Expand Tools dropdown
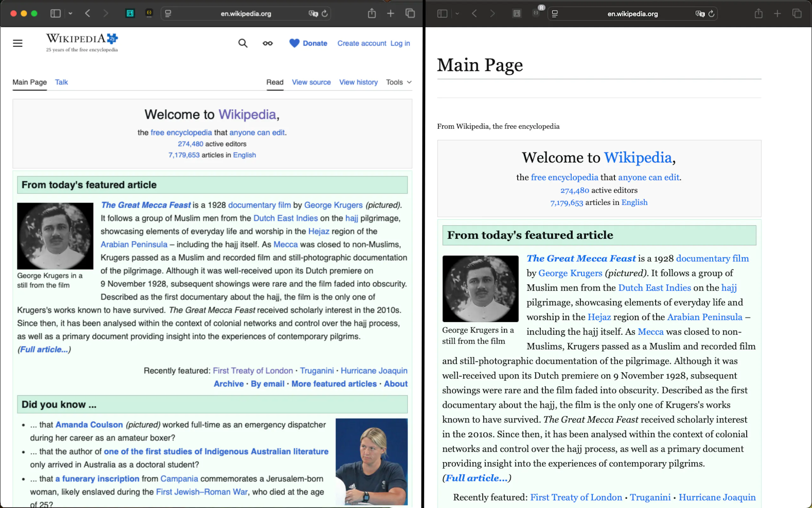Image resolution: width=812 pixels, height=508 pixels. [399, 82]
